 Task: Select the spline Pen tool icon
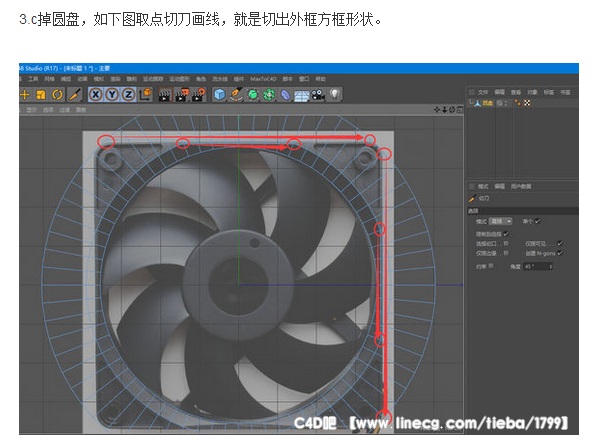[x=236, y=94]
